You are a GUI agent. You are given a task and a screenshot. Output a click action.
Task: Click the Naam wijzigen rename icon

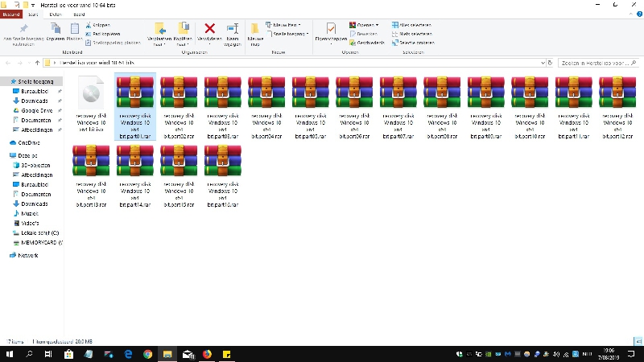point(233,32)
